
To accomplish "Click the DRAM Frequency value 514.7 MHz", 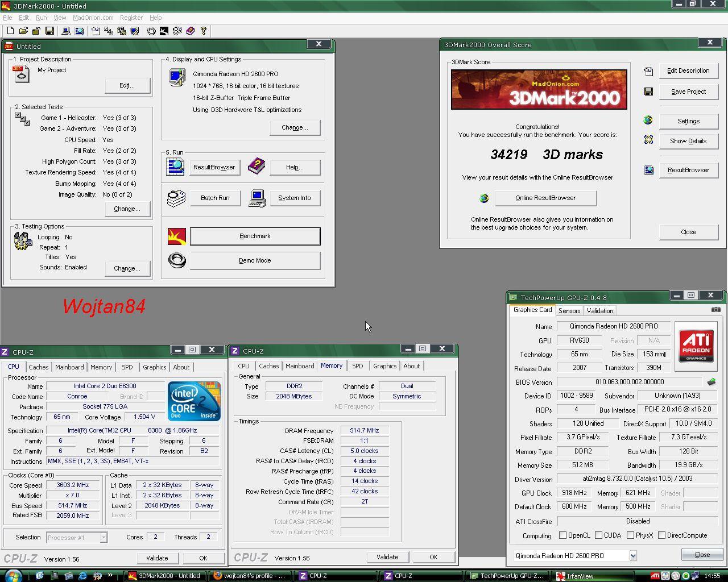I will coord(365,431).
